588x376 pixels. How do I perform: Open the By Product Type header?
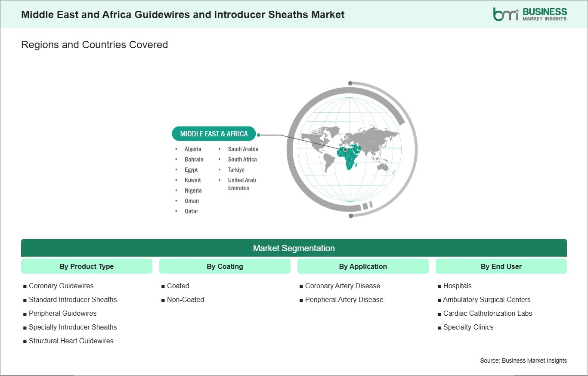click(87, 266)
